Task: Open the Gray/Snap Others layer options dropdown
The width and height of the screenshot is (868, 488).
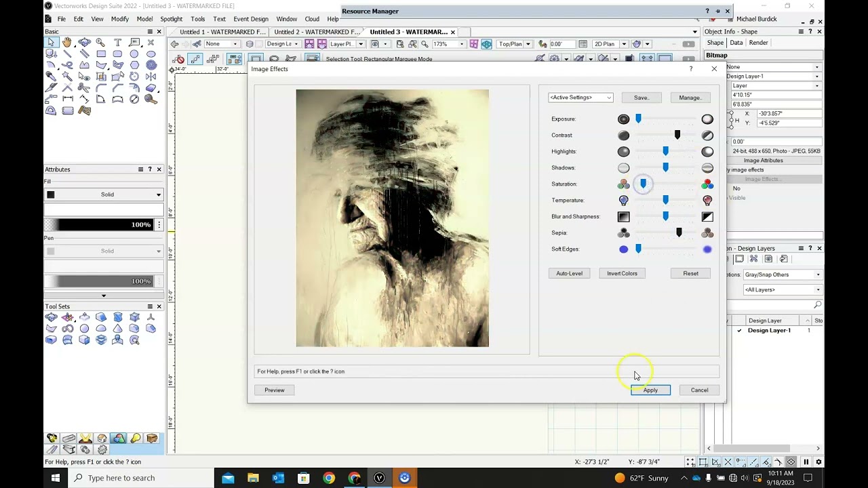Action: (783, 274)
